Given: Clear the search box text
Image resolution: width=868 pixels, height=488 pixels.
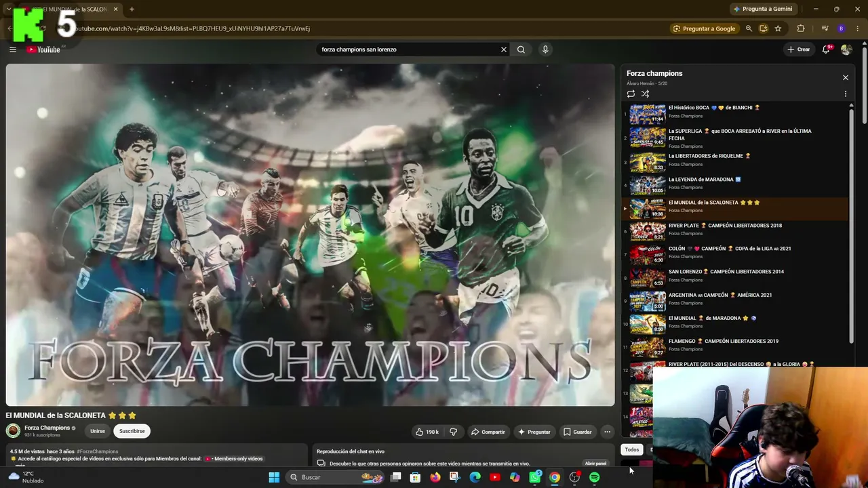Looking at the screenshot, I should click(504, 49).
